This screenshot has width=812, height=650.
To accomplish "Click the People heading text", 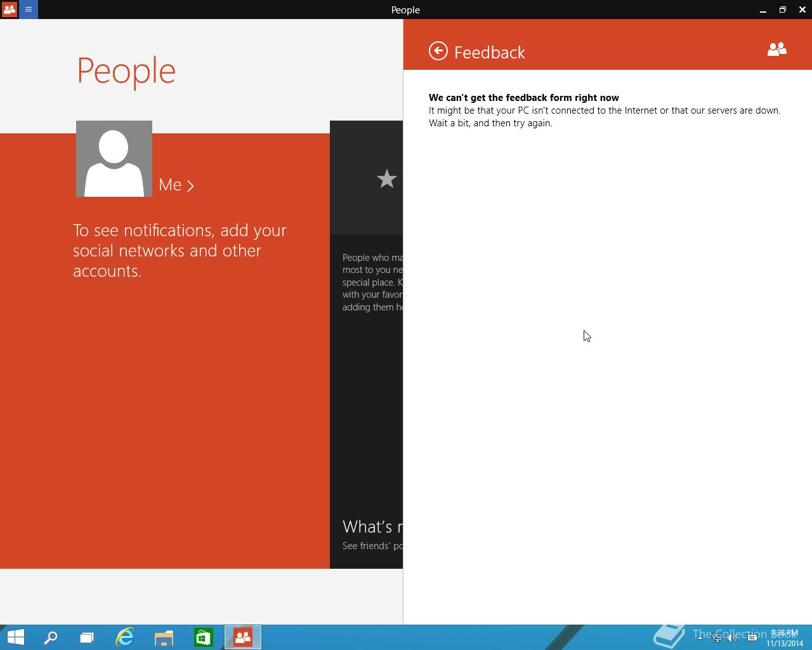I will coord(126,70).
